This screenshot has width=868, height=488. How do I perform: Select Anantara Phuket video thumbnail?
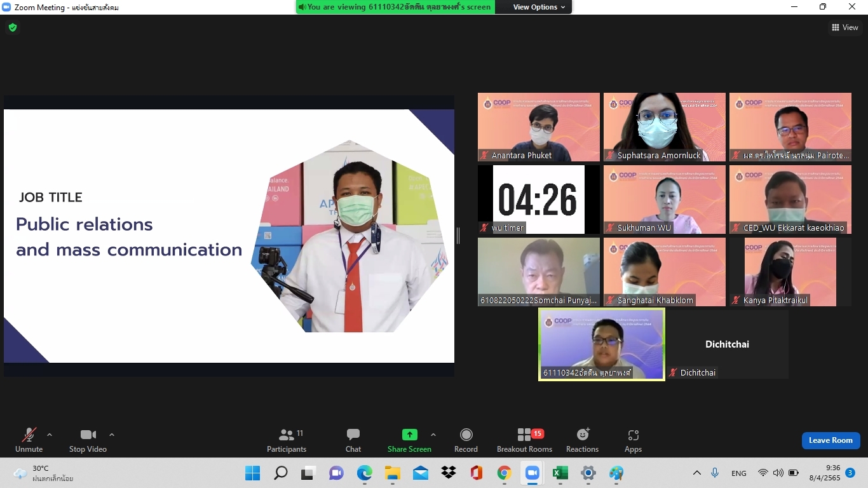(x=538, y=126)
